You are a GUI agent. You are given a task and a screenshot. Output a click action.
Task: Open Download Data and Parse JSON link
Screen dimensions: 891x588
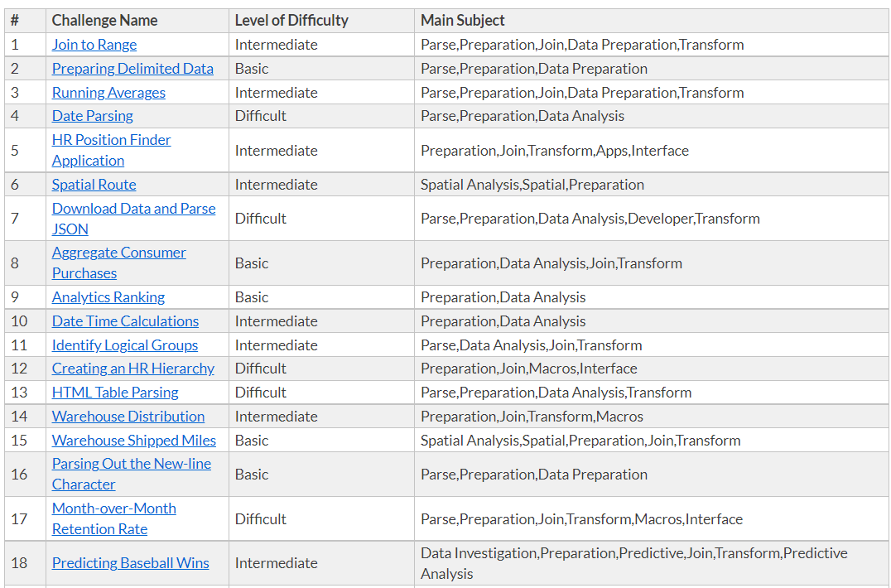point(133,209)
